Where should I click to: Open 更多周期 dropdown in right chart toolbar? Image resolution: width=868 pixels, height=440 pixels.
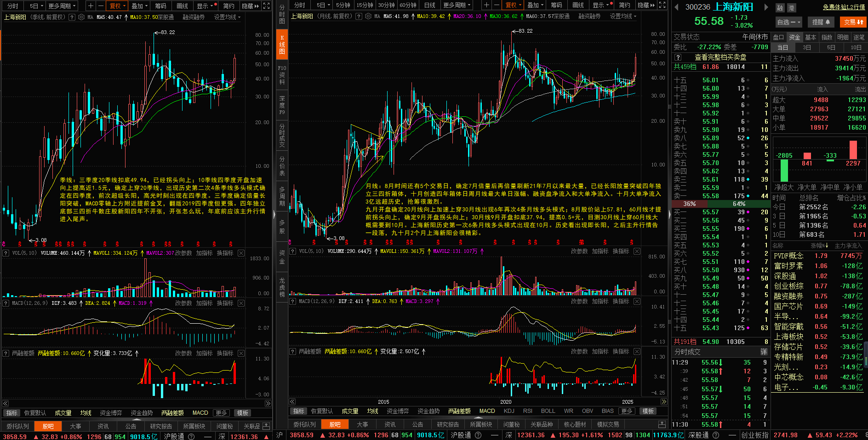457,5
